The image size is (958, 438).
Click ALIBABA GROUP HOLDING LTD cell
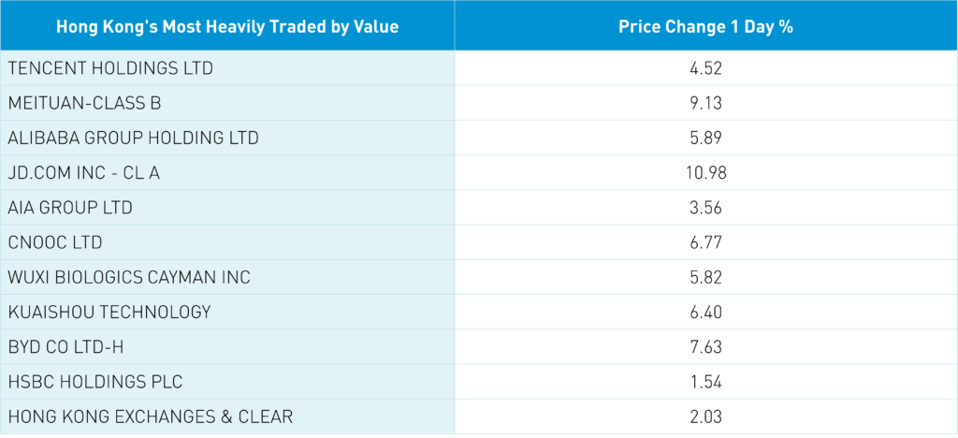(133, 138)
